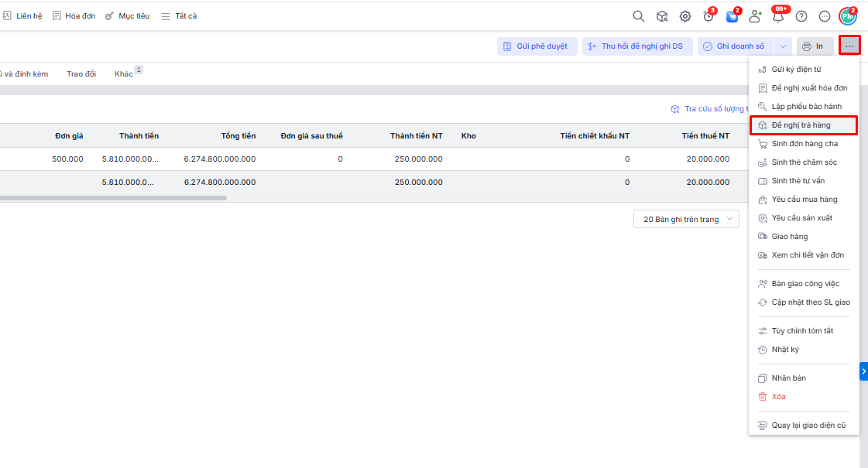This screenshot has height=468, width=868.
Task: Switch to the Trao đổi tab
Action: click(x=81, y=74)
